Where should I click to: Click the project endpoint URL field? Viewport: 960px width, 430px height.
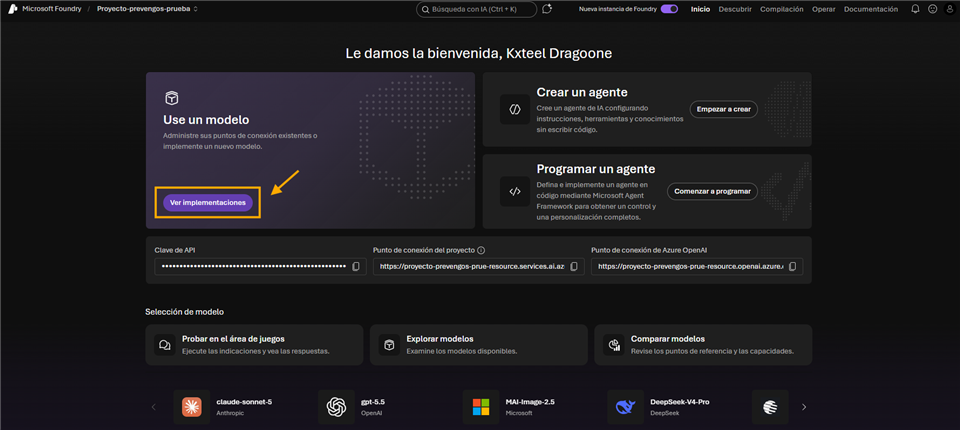pyautogui.click(x=479, y=266)
